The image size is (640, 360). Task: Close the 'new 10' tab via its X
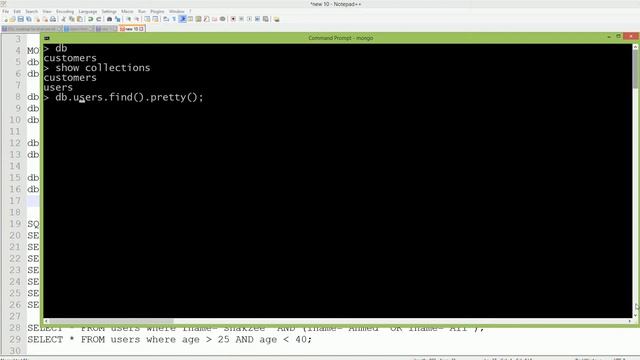142,29
